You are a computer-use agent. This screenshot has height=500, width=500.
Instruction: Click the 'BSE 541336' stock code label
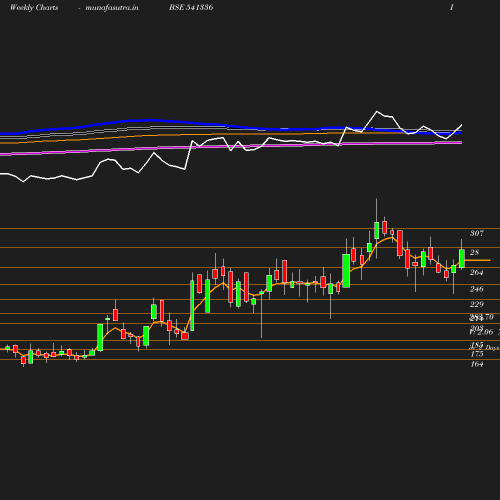point(191,7)
